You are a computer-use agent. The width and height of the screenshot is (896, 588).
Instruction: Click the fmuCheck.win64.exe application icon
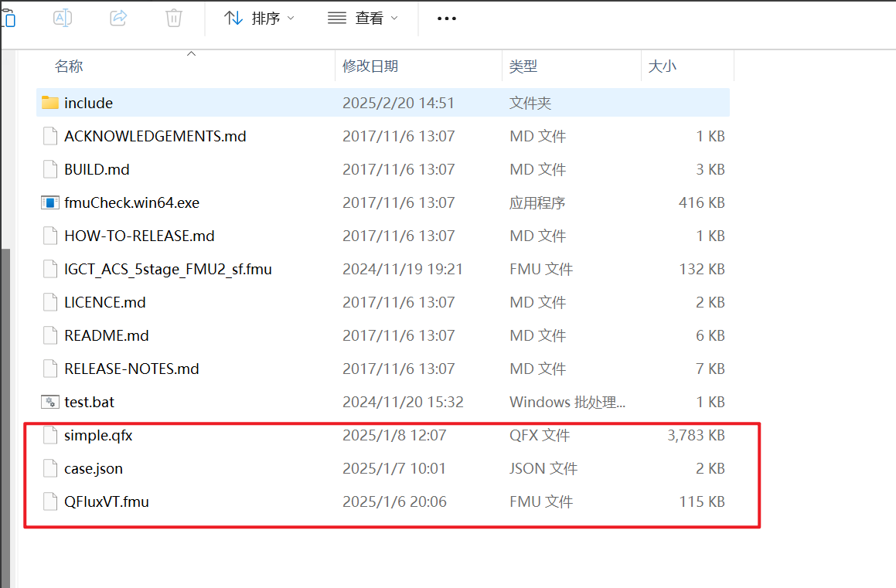pyautogui.click(x=50, y=202)
